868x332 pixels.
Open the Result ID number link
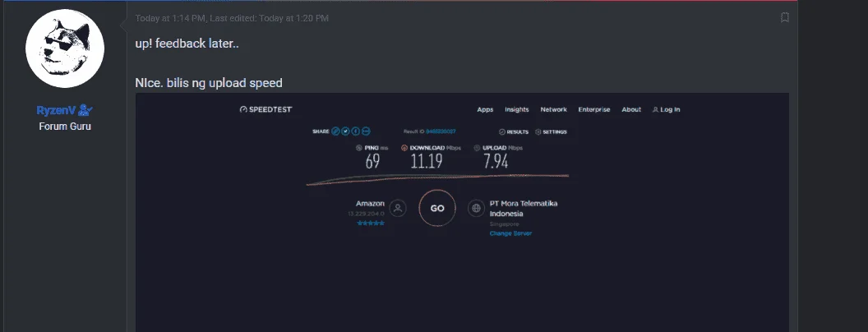(x=441, y=131)
